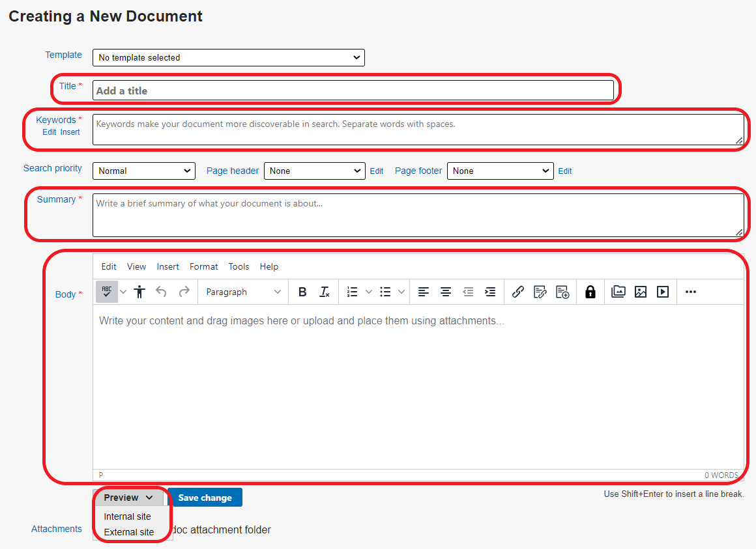Choose External site preview option

[129, 532]
